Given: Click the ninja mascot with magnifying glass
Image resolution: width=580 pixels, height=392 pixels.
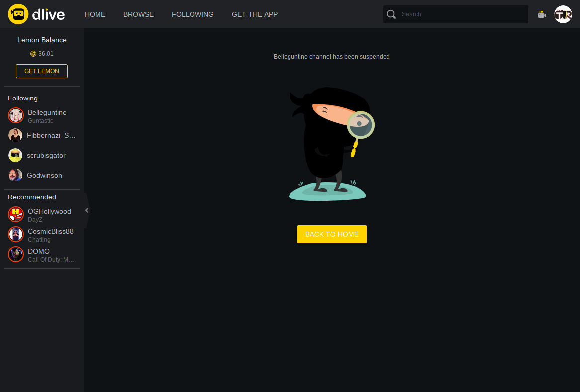Looking at the screenshot, I should click(x=331, y=144).
